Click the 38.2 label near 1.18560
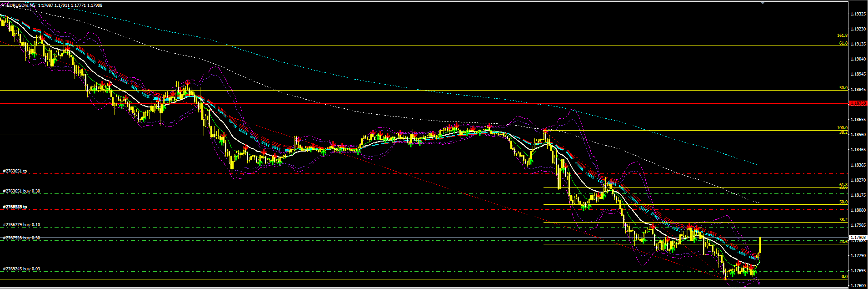 coord(843,132)
